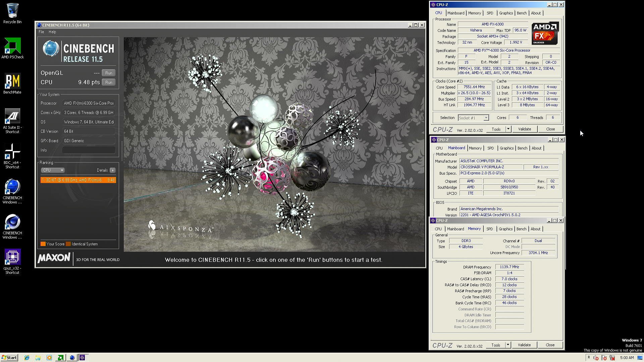Switch to Graphics tab in top CPU-Z
644x362 pixels.
pos(506,13)
